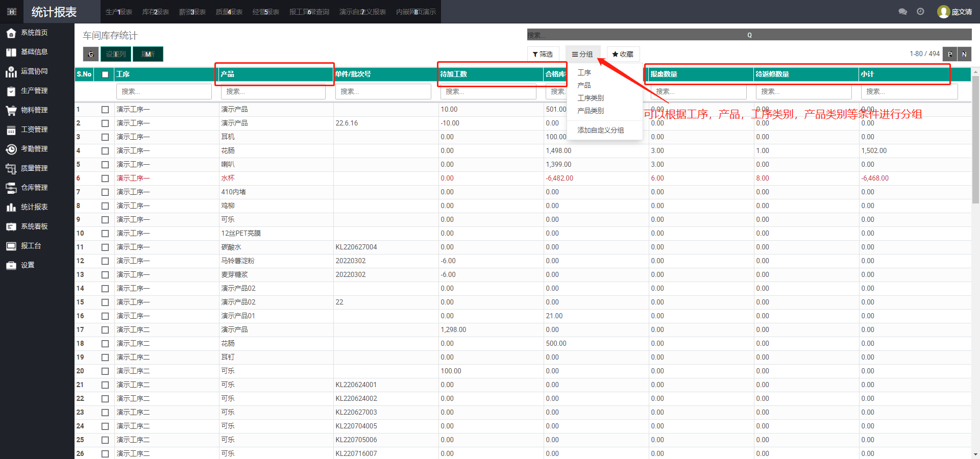Open the clock activity icon in the top bar
980x459 pixels.
(x=920, y=12)
